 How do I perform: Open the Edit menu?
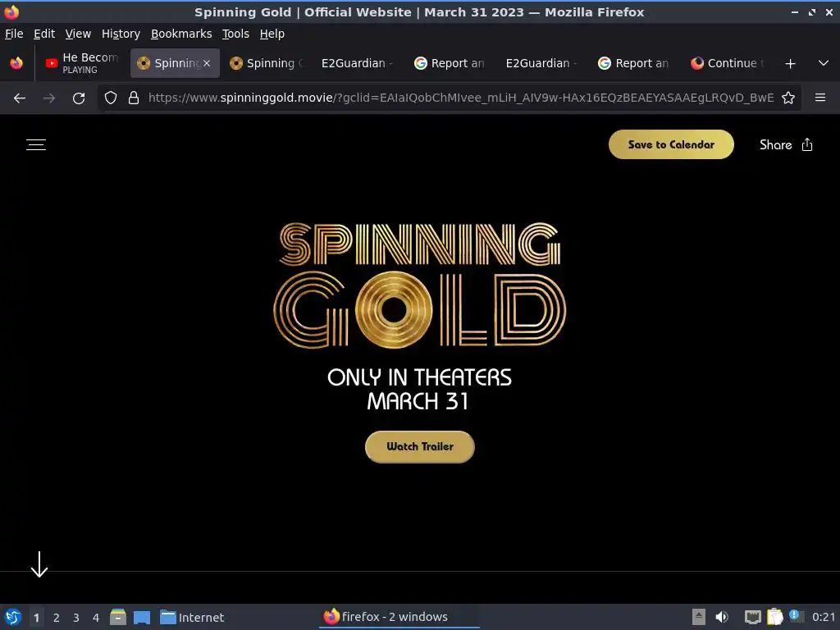tap(44, 34)
